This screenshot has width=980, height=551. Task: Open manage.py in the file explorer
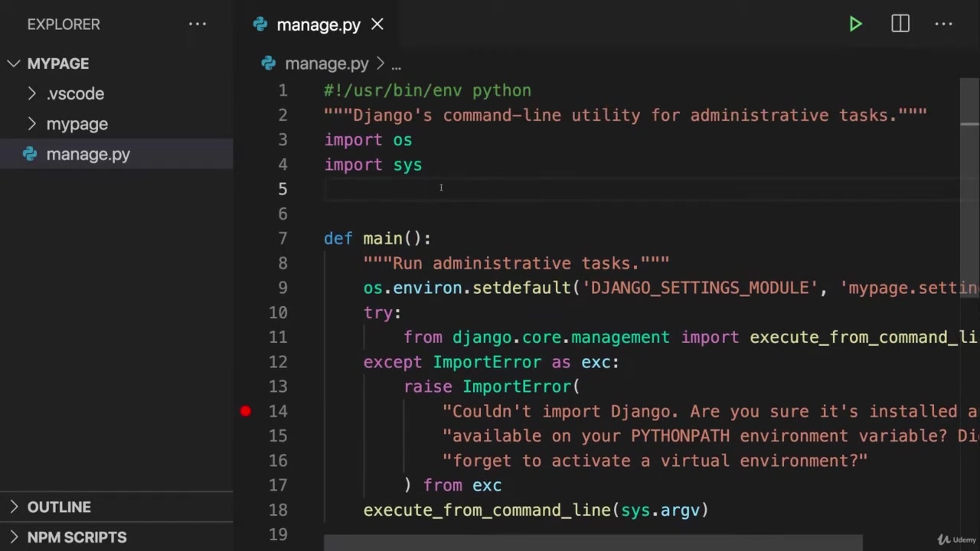pos(88,154)
